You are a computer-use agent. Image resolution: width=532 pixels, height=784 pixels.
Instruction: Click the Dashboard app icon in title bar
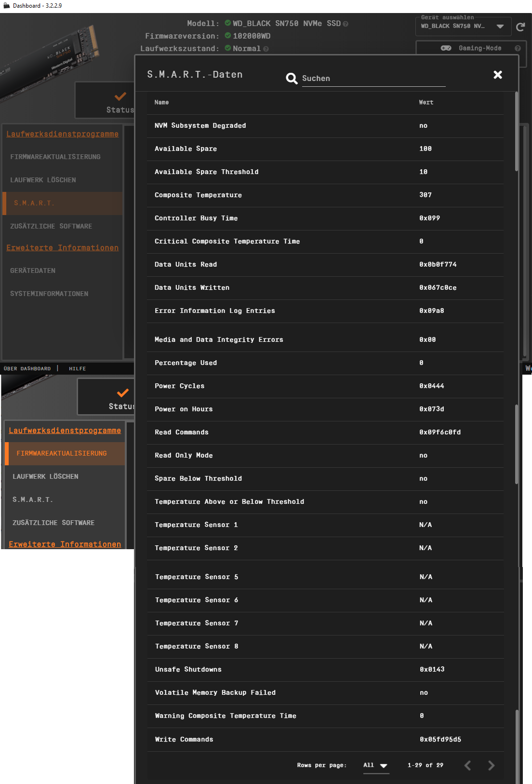(6, 6)
